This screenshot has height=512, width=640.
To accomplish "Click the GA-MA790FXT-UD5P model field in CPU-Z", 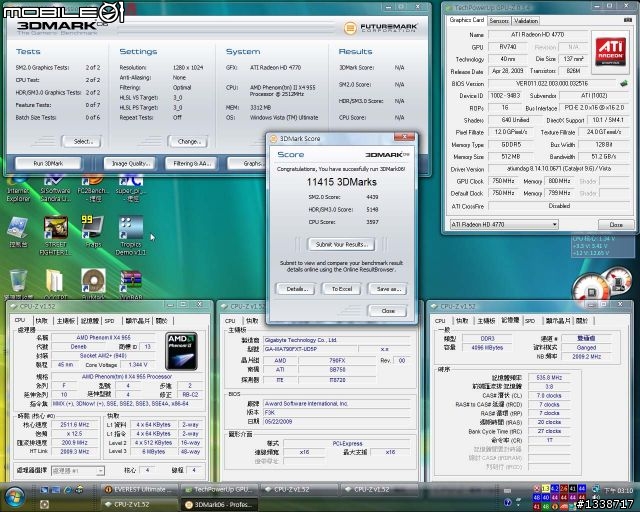I will 310,349.
